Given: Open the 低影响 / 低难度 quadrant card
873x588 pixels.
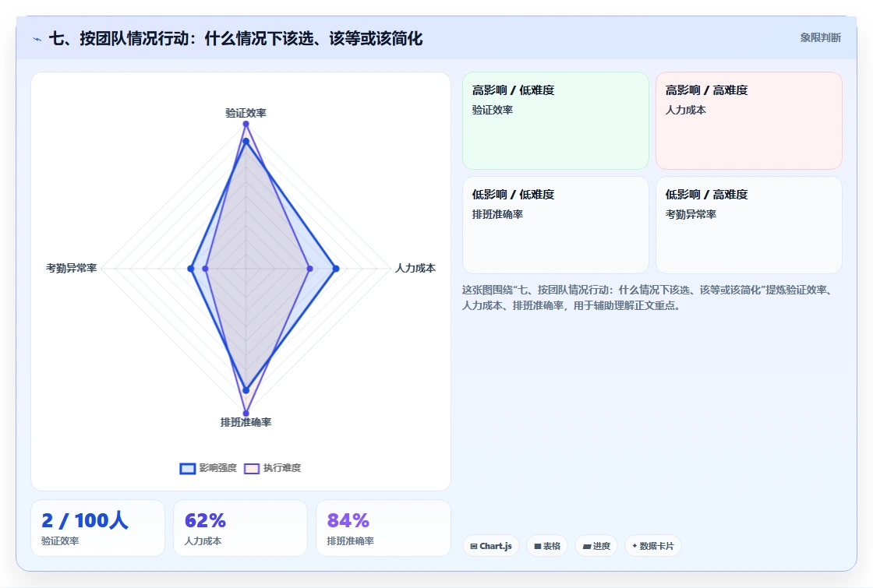Looking at the screenshot, I should click(x=556, y=225).
